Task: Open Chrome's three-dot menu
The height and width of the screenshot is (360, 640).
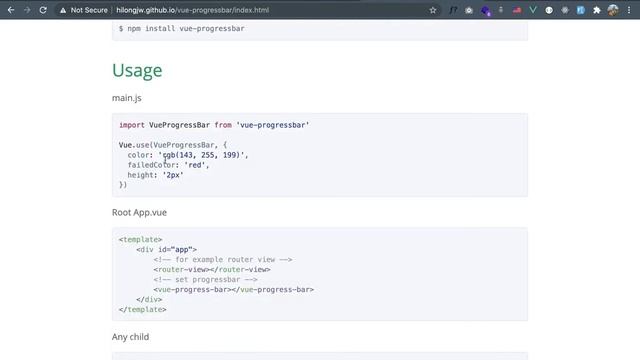Action: [629, 10]
